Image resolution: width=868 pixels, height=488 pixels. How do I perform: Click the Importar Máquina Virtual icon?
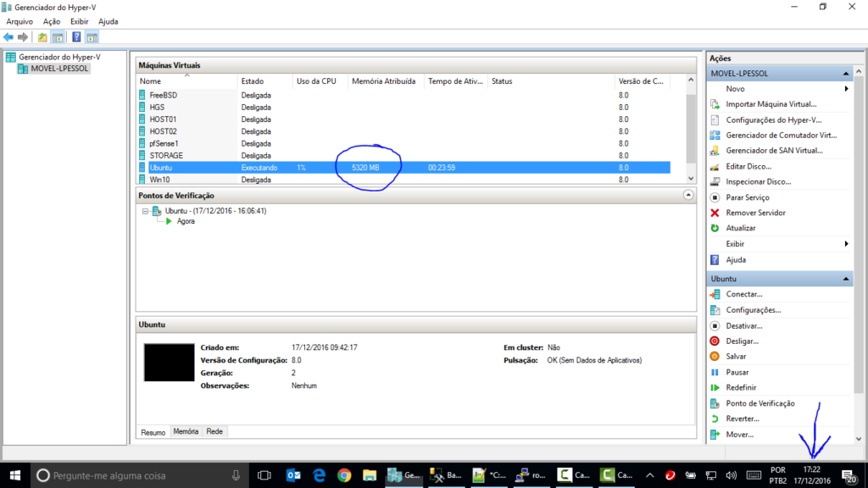[715, 104]
